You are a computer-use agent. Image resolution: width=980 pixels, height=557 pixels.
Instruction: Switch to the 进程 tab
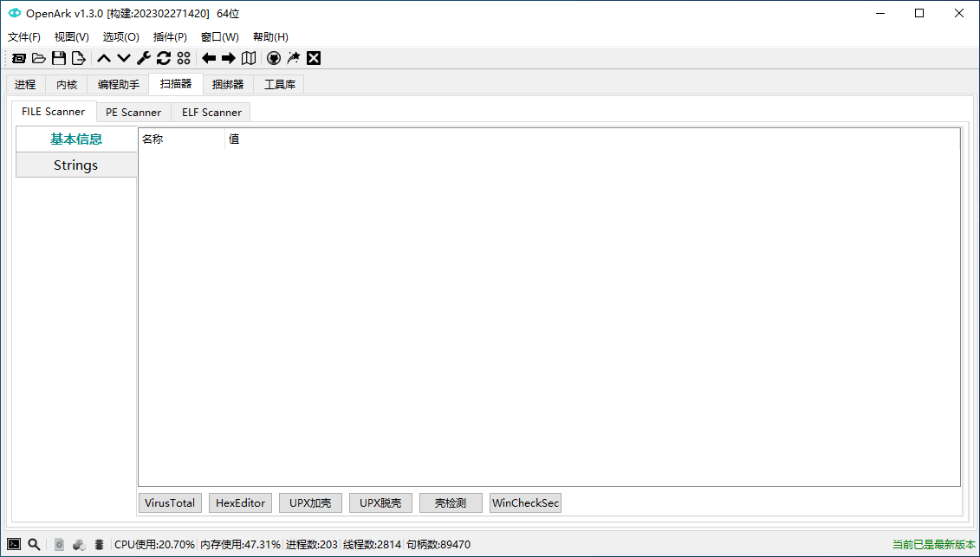click(25, 84)
